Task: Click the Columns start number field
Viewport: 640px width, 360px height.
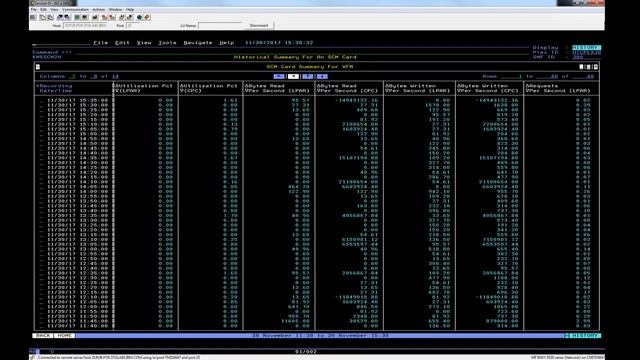Action: click(73, 76)
